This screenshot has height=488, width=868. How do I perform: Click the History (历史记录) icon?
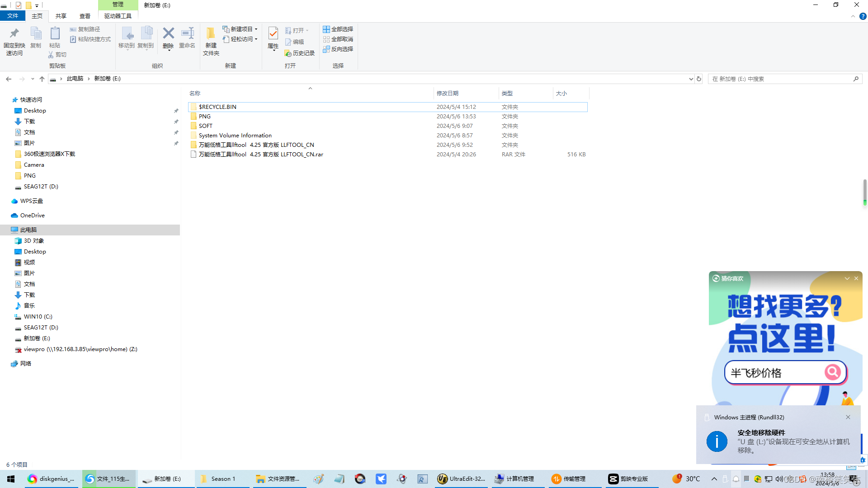tap(299, 53)
